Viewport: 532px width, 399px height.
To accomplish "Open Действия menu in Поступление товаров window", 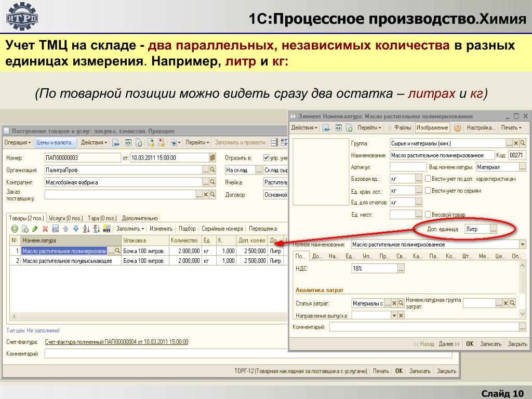I will pos(94,142).
